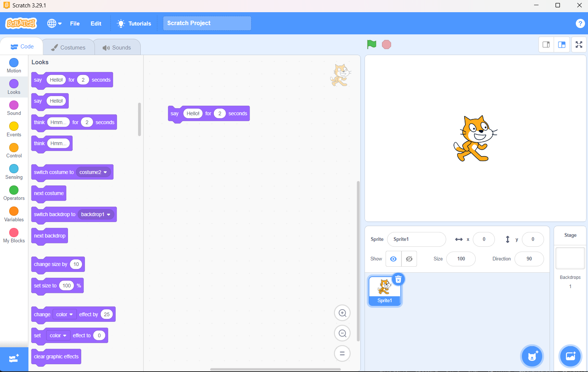
Task: Switch to small stage layout
Action: [x=546, y=45]
